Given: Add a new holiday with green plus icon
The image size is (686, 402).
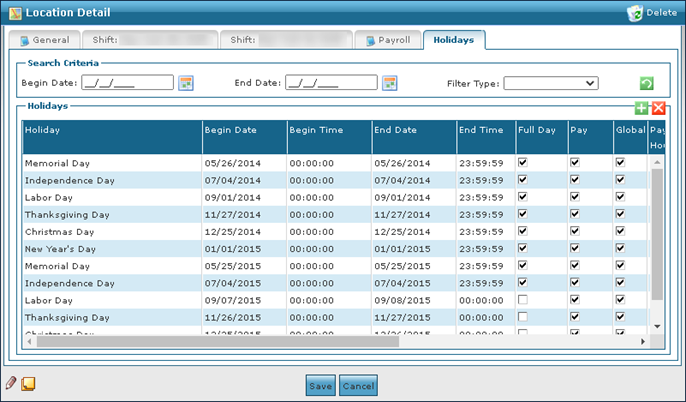Looking at the screenshot, I should [641, 108].
